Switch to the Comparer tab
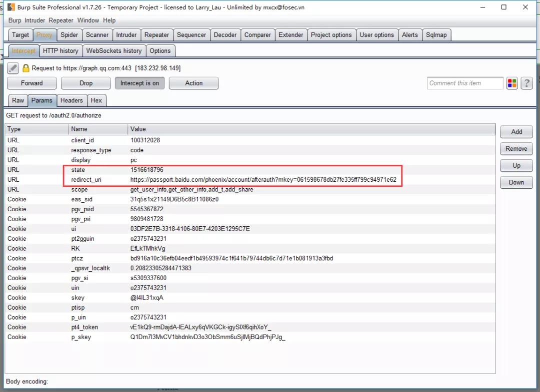540x392 pixels. [257, 35]
